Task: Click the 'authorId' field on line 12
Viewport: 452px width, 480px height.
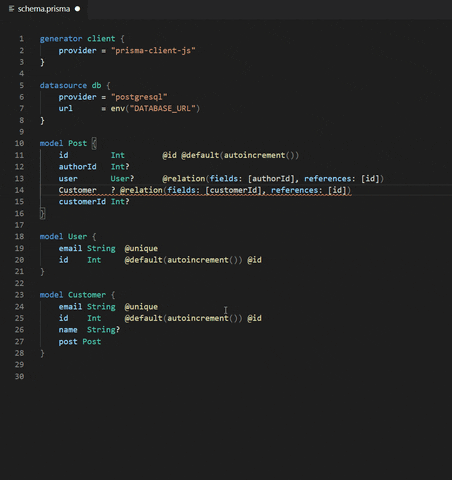Action: [78, 167]
